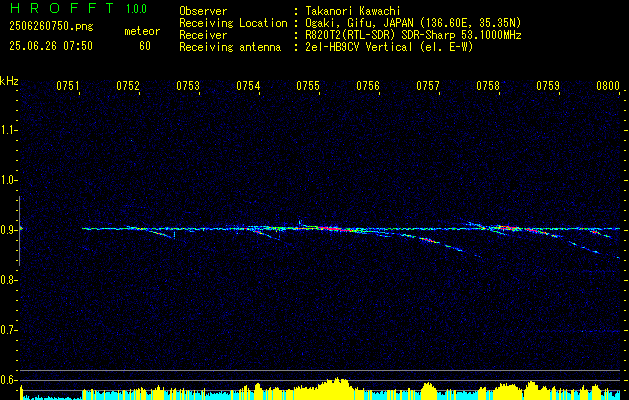Click the 0.9 kHz axis label
The height and width of the screenshot is (400, 629).
[8, 230]
